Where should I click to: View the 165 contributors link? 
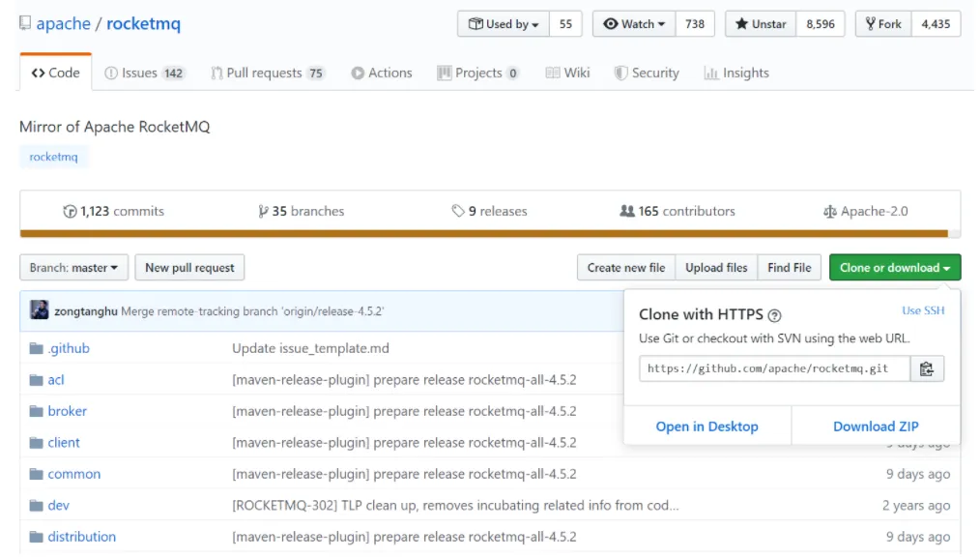click(677, 212)
